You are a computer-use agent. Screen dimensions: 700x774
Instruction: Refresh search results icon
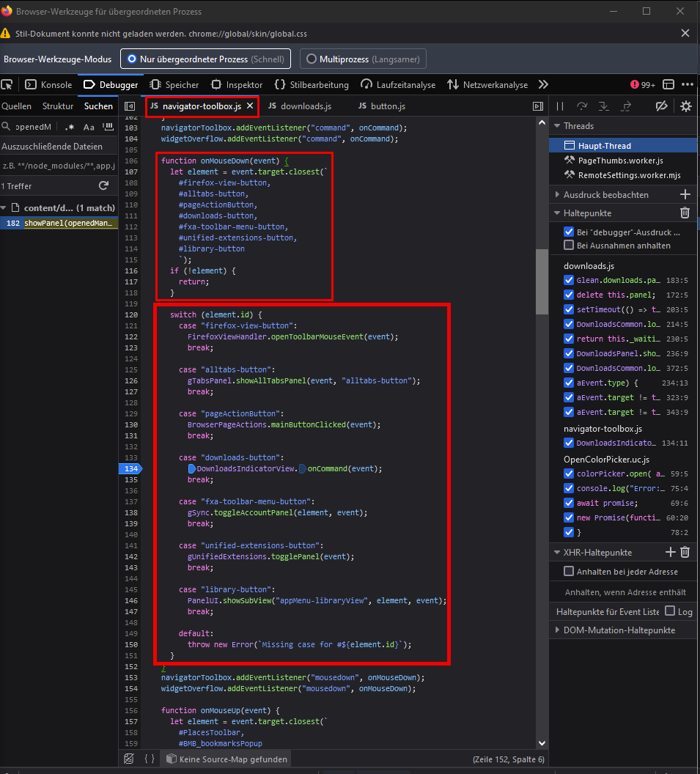coord(103,185)
